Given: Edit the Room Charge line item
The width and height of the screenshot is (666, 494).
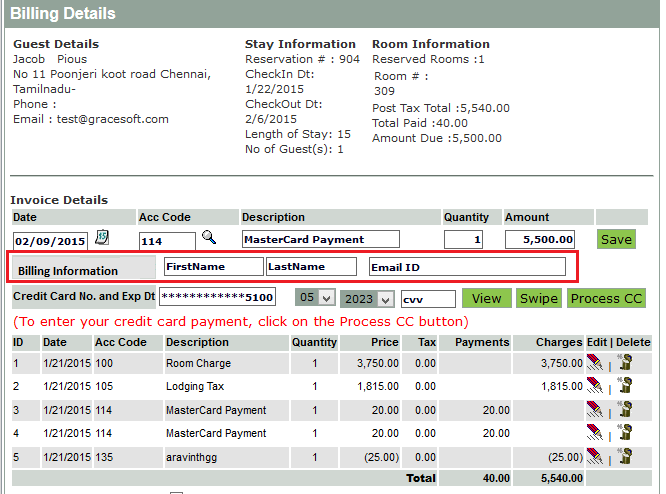Looking at the screenshot, I should click(594, 363).
